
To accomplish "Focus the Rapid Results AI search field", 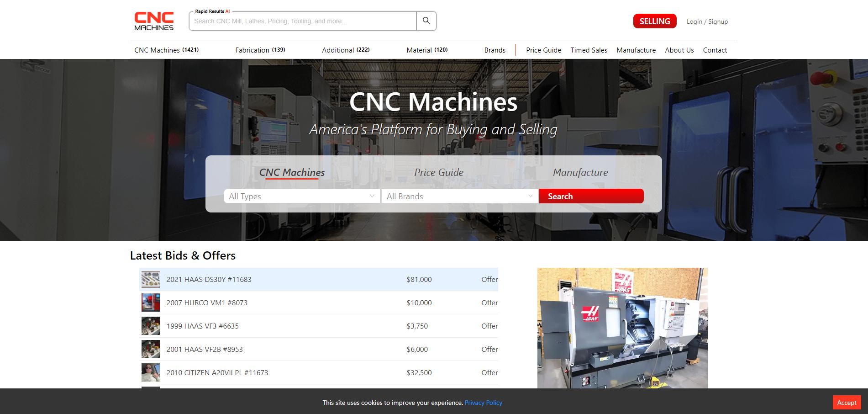I will tap(303, 21).
